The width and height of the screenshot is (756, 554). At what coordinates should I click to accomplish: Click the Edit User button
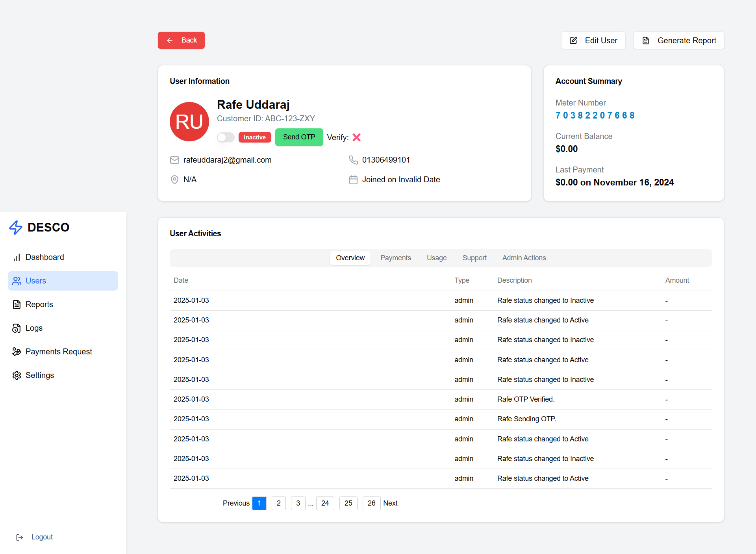click(593, 41)
